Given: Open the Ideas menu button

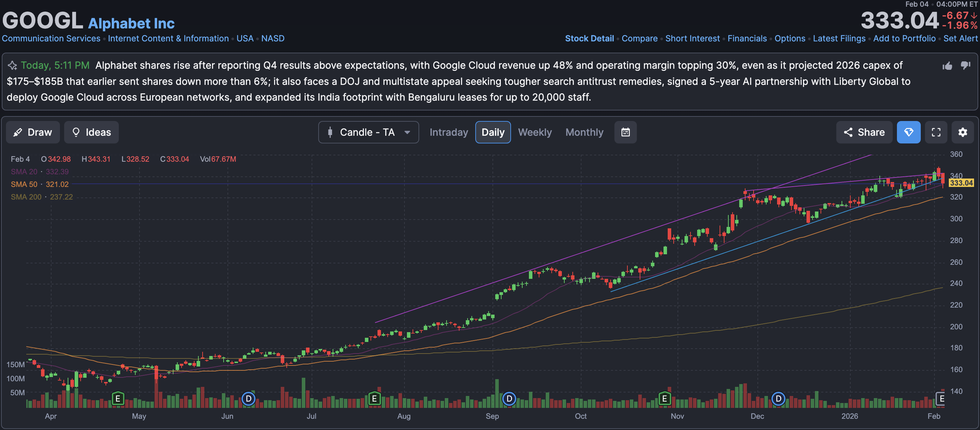Looking at the screenshot, I should point(91,132).
